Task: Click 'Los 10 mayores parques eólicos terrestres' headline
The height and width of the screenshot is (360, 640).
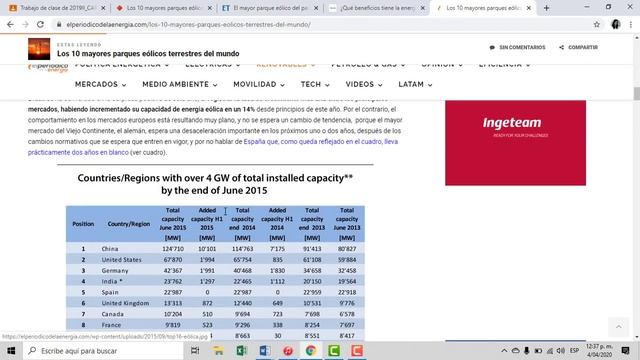Action: [148, 53]
